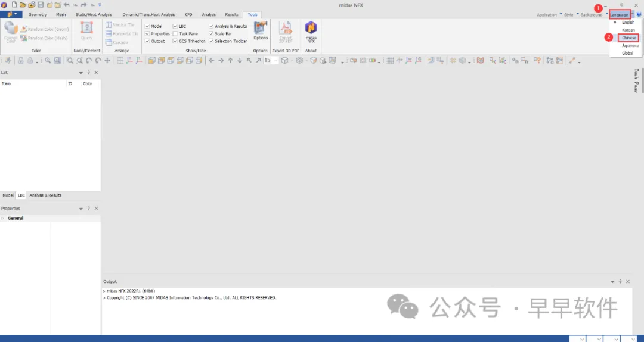
Task: Open the Style dropdown at top right
Action: coord(571,15)
